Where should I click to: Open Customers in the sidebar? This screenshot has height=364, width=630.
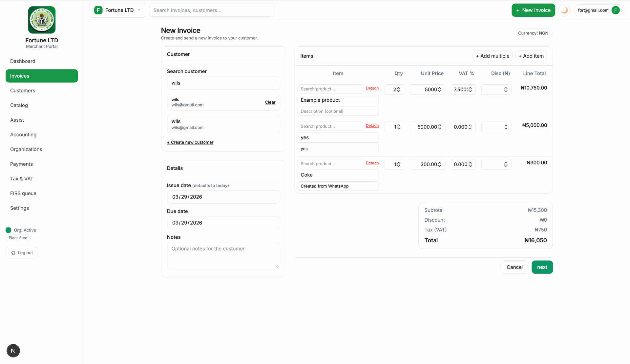[x=23, y=91]
